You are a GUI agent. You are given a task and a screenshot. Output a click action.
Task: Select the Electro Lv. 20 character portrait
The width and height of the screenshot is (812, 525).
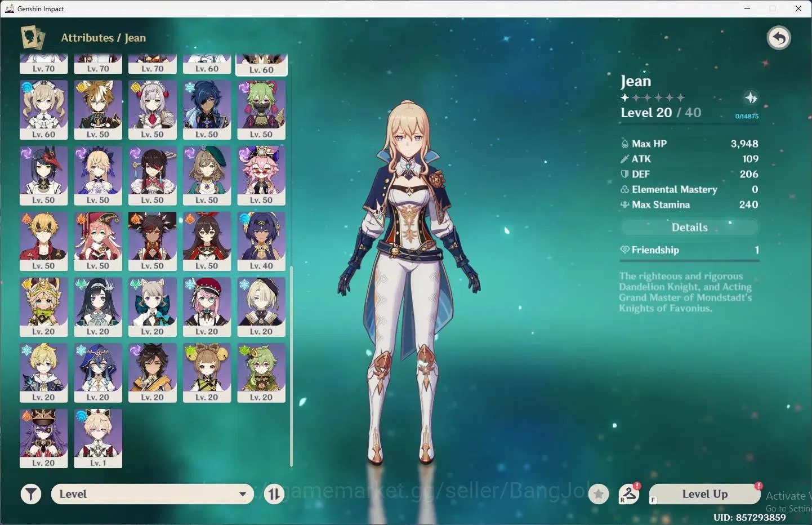[x=152, y=373]
